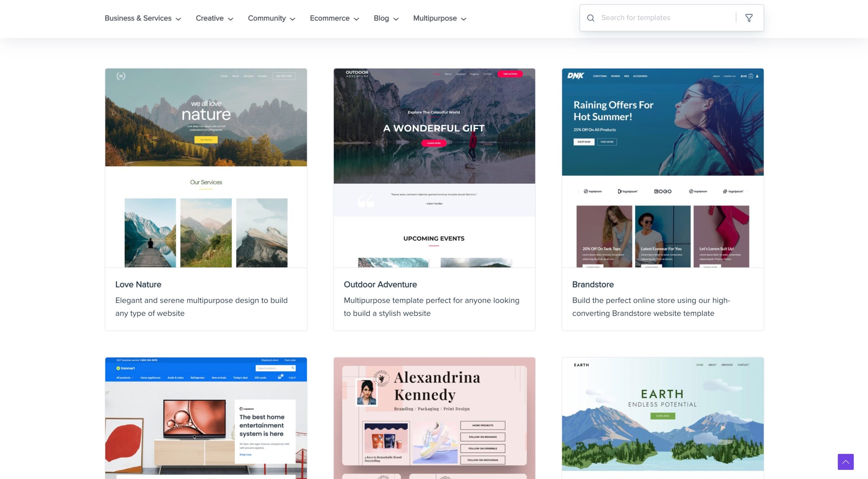Click the search magnifier icon
Screen dimensions: 868x479
(x=590, y=18)
